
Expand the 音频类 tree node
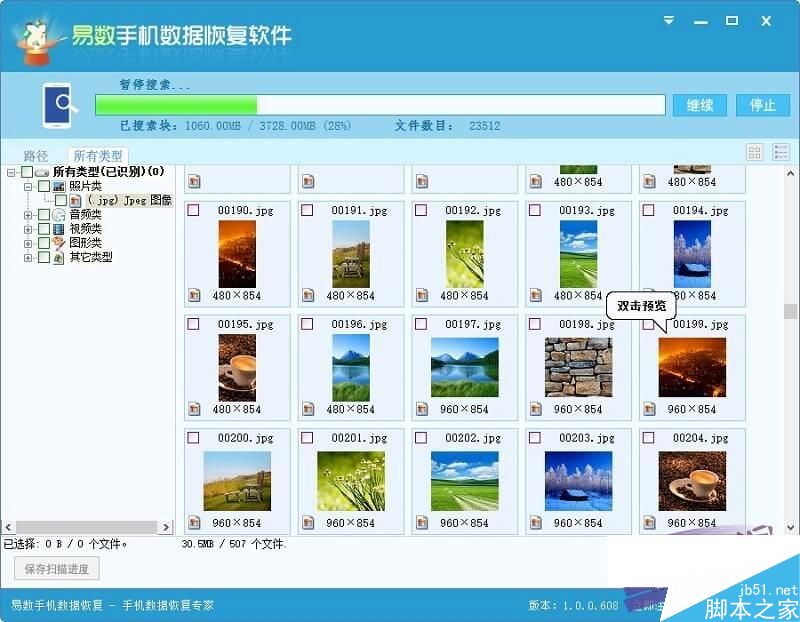(x=28, y=215)
